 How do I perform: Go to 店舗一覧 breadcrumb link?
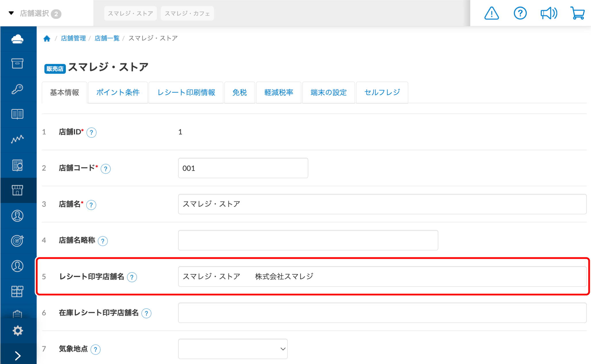tap(107, 39)
